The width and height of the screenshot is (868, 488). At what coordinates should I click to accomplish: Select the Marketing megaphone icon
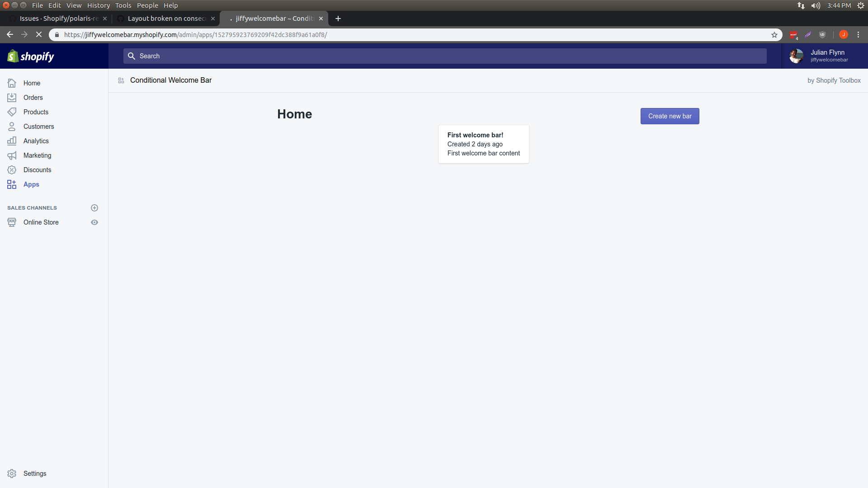(x=11, y=155)
